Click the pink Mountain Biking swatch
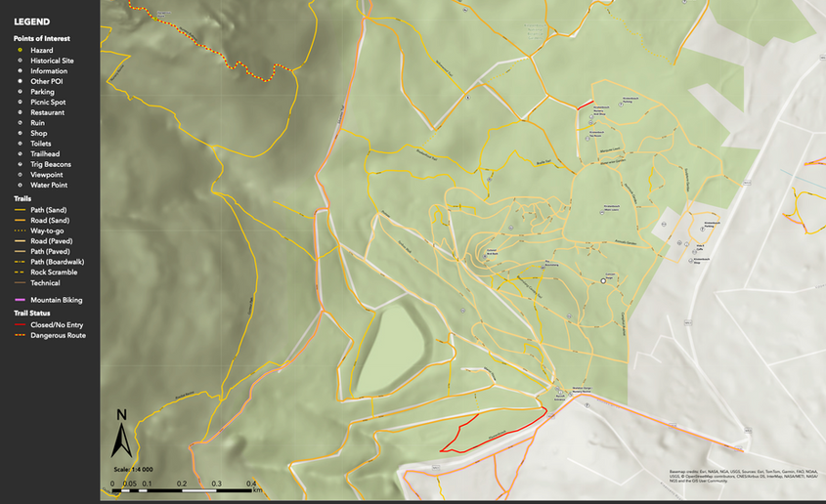Screen dimensions: 826x504 [20, 300]
